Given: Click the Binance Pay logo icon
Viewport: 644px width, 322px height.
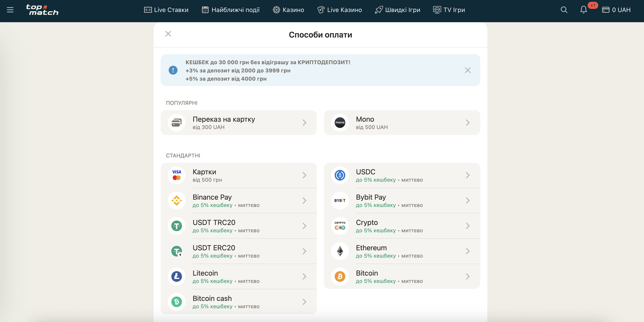Looking at the screenshot, I should point(176,200).
